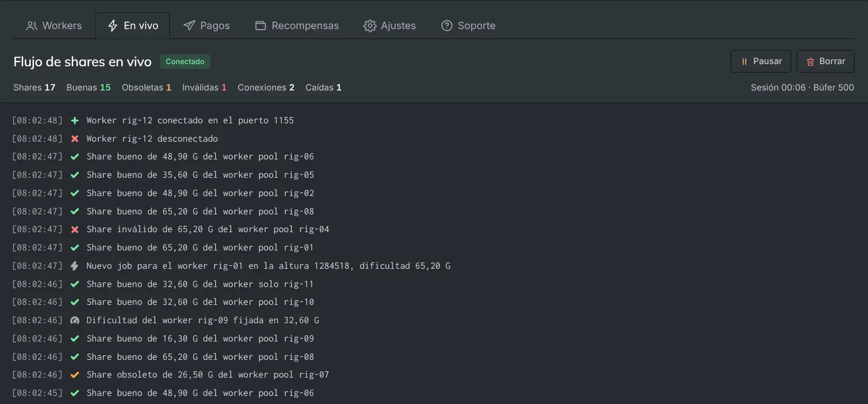868x404 pixels.
Task: Click the Ajustes gear icon
Action: tap(370, 26)
